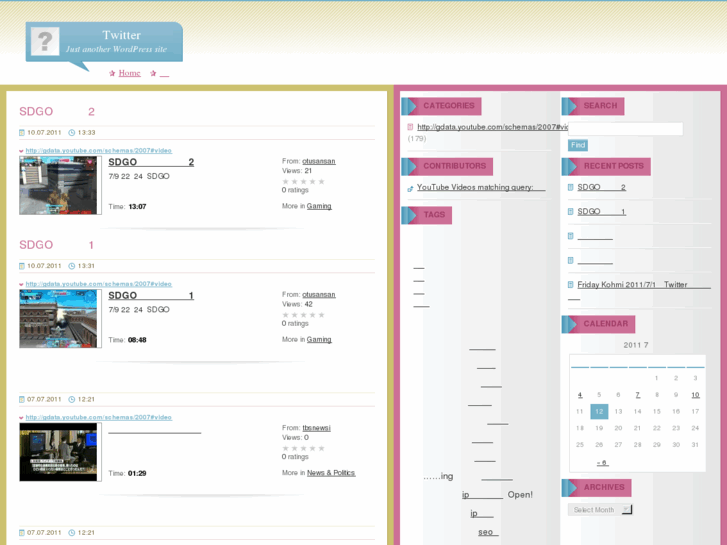Viewport: 727px width, 545px height.
Task: Open calendar day 10
Action: pos(695,395)
